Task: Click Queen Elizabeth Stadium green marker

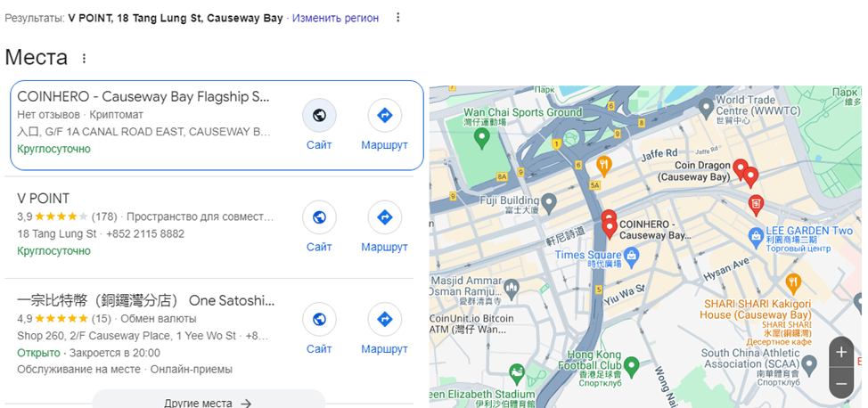Action: click(x=517, y=375)
